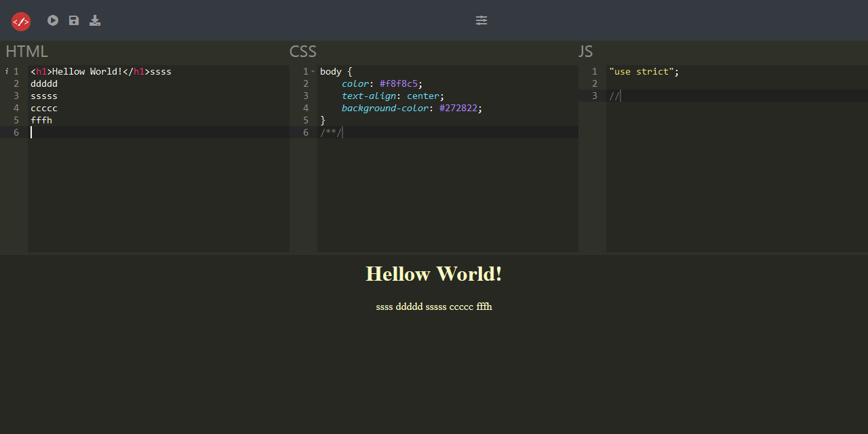Select the JS panel header
The width and height of the screenshot is (868, 434).
pyautogui.click(x=585, y=52)
